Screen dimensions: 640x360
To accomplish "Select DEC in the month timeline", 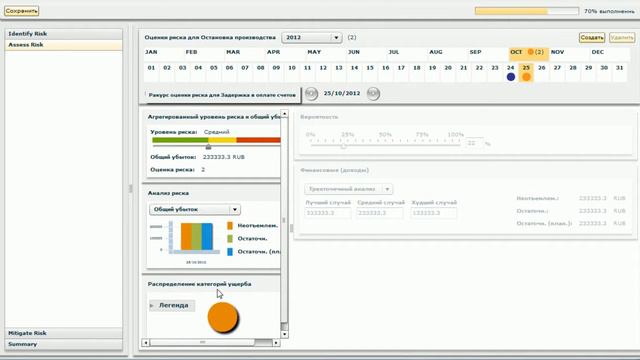I will tap(598, 52).
